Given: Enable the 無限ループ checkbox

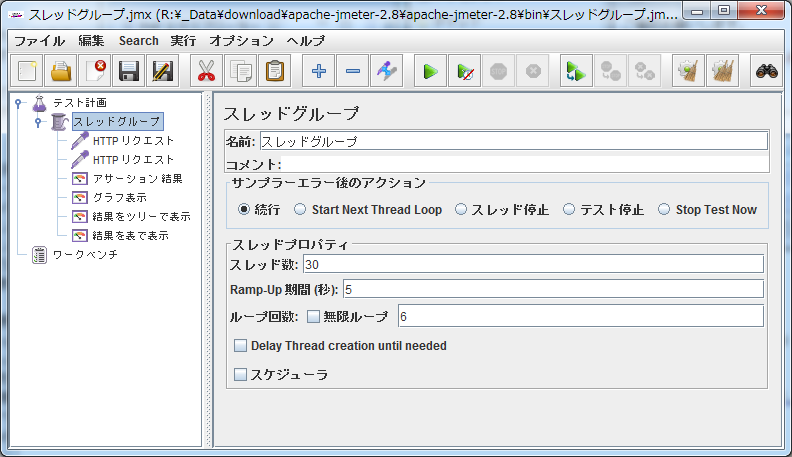Looking at the screenshot, I should pyautogui.click(x=313, y=316).
